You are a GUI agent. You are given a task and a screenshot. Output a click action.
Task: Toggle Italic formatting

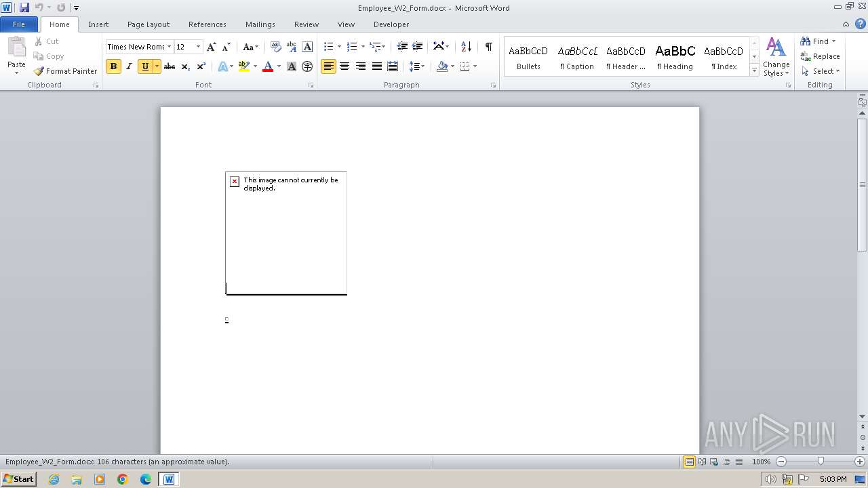[129, 66]
